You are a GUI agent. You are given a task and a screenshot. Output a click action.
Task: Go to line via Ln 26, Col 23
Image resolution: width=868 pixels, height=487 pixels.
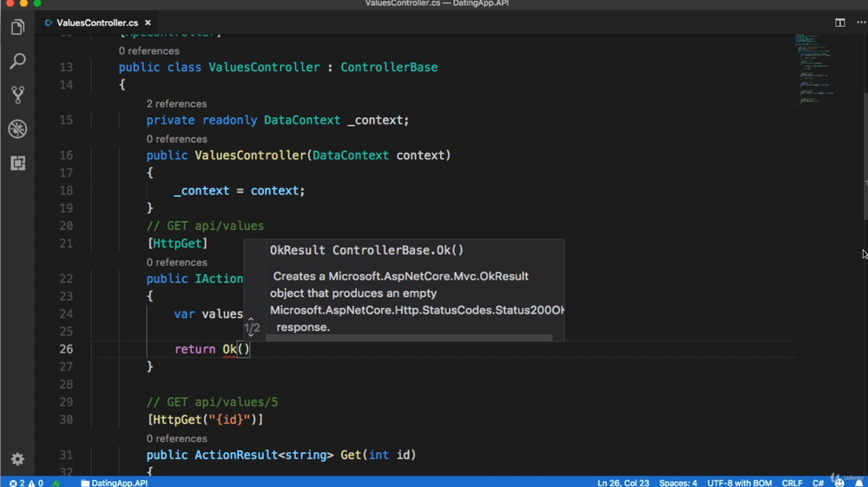[622, 483]
